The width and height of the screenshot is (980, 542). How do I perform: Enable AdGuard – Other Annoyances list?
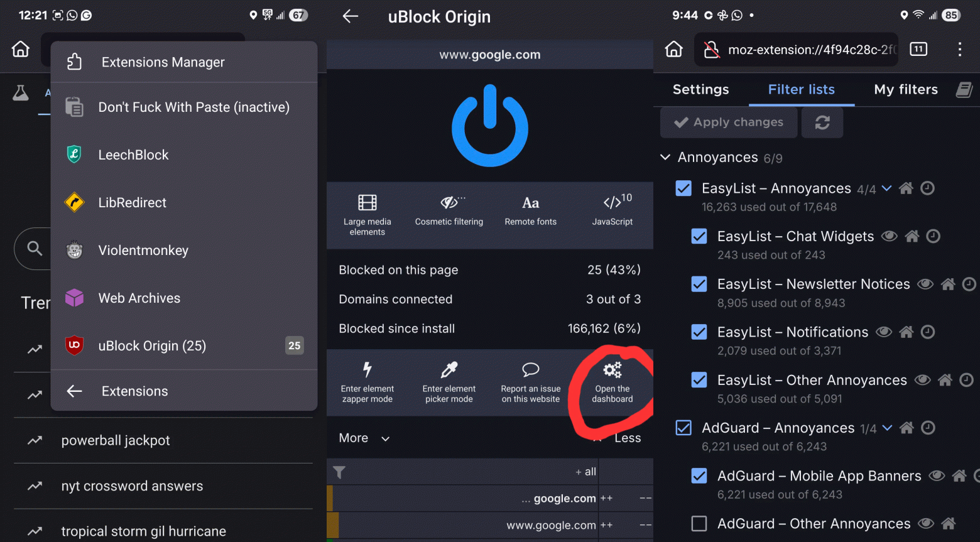click(x=699, y=523)
